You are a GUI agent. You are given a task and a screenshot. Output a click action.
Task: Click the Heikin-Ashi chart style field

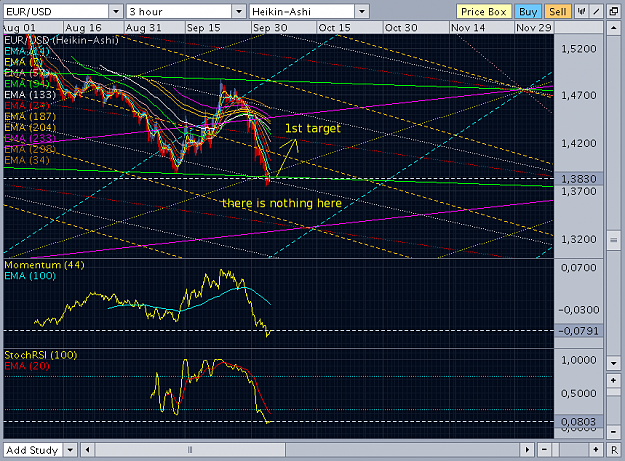(302, 12)
